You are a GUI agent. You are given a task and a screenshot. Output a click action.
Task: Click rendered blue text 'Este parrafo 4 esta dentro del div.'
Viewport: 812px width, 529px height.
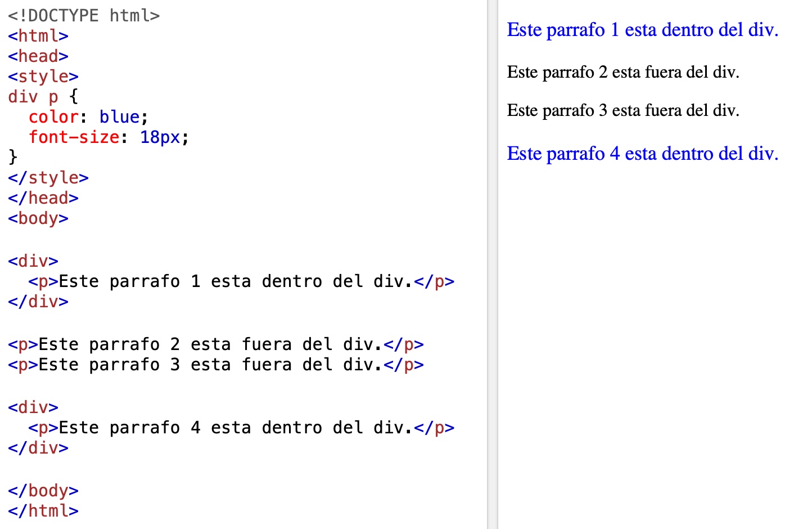coord(643,154)
